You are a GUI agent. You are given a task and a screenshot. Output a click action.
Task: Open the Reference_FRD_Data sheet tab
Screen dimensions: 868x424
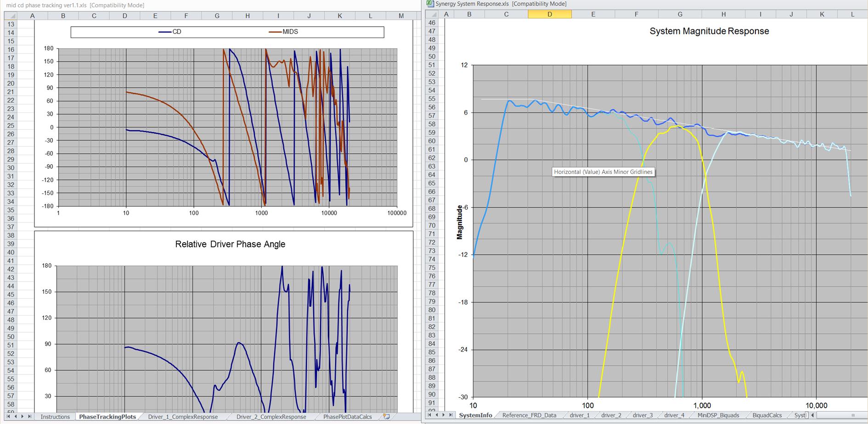[529, 415]
